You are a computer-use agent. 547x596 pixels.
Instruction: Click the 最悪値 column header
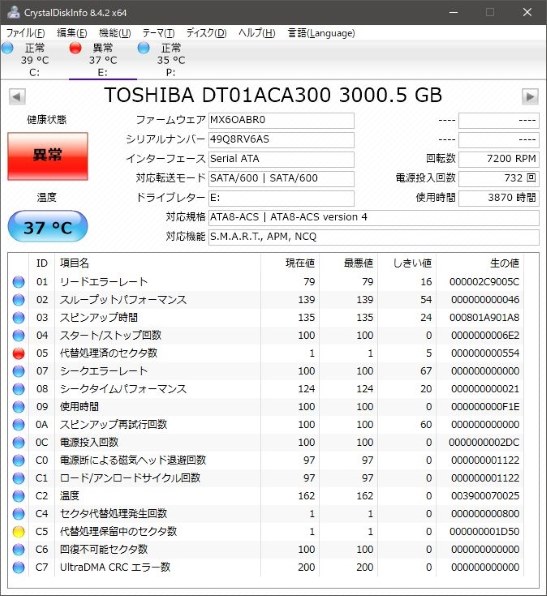point(358,263)
